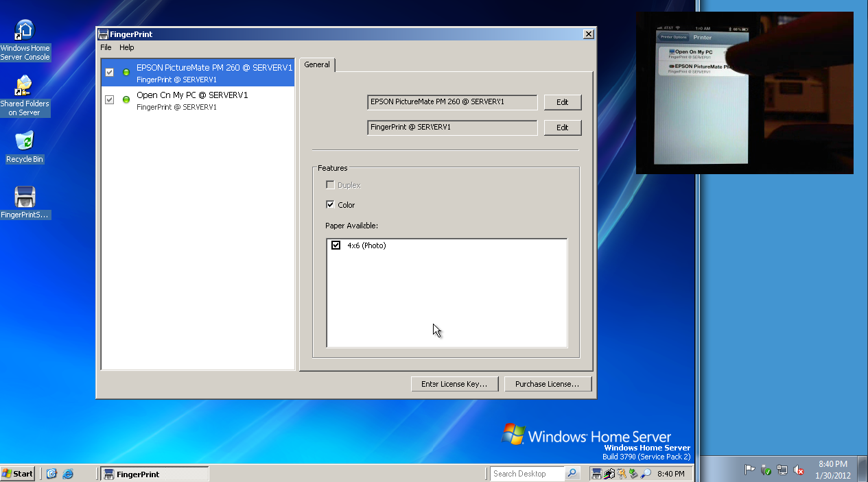
Task: Click the 4x6 (Photo) paper label
Action: click(x=366, y=245)
